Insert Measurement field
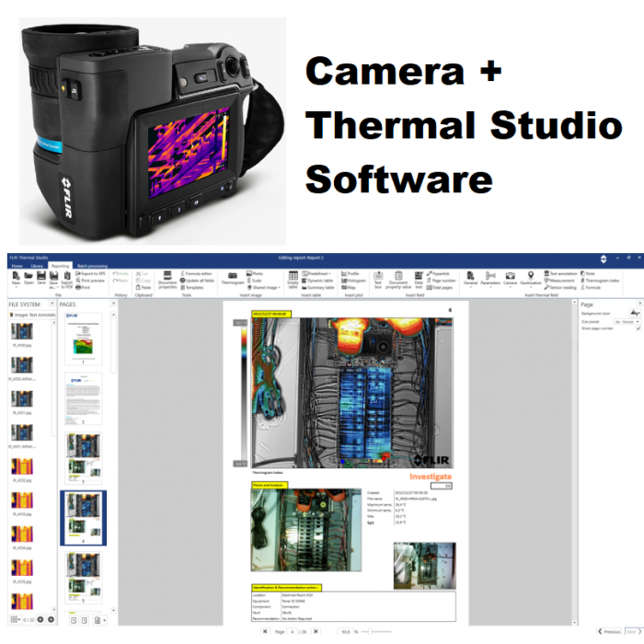The height and width of the screenshot is (644, 644). (559, 281)
